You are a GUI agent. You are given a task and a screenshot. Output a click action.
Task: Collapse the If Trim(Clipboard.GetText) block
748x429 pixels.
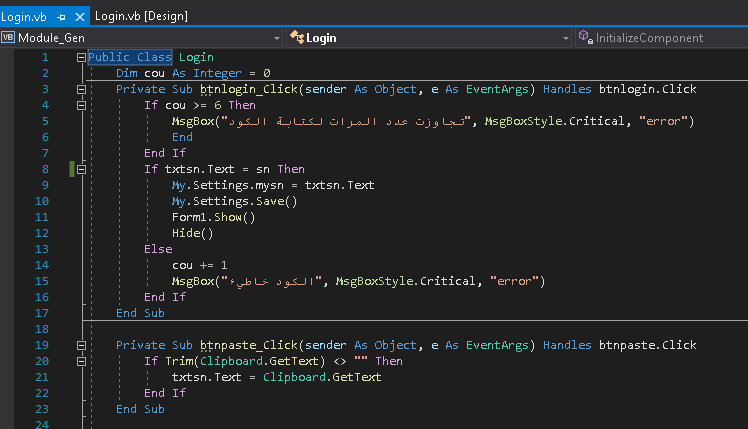pyautogui.click(x=81, y=361)
